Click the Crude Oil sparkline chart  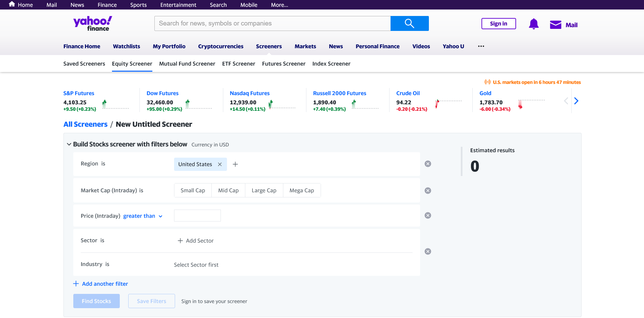[x=448, y=104]
